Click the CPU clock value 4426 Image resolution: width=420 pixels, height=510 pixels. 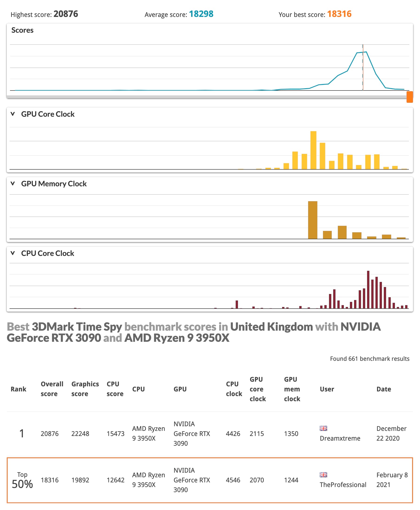coord(233,434)
